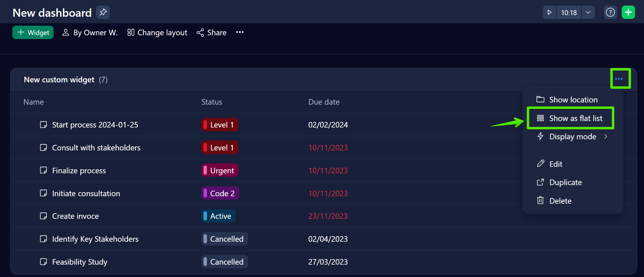The height and width of the screenshot is (277, 644).
Task: Click task icon for Finalize process
Action: [x=43, y=170]
